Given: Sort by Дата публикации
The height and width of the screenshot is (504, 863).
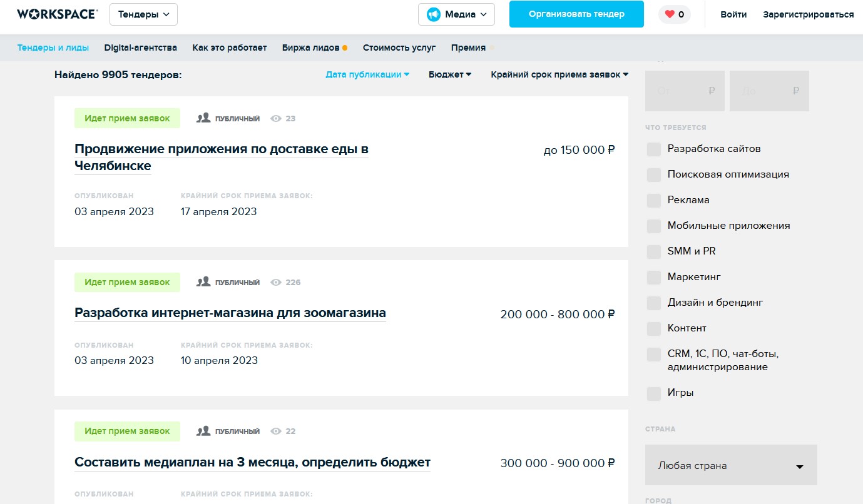Looking at the screenshot, I should tap(367, 74).
